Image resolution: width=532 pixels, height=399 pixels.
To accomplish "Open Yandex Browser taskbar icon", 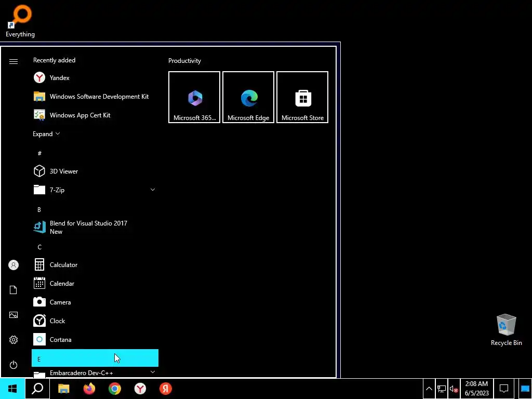I will pyautogui.click(x=140, y=389).
